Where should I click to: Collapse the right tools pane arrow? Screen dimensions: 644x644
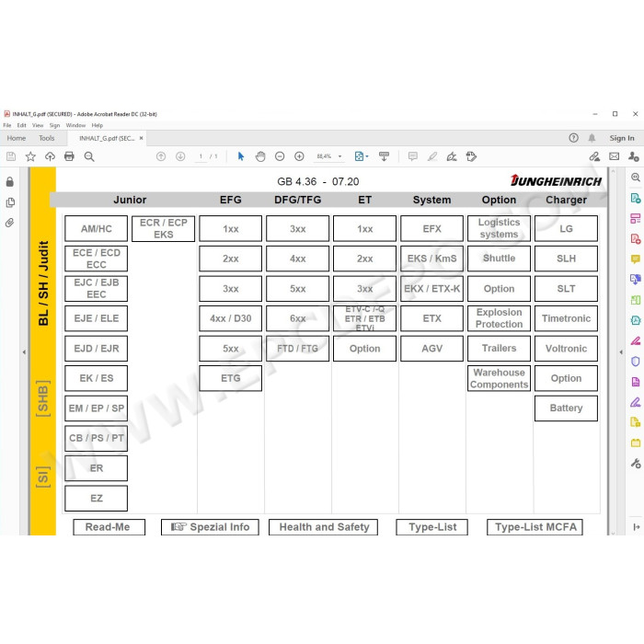[621, 352]
